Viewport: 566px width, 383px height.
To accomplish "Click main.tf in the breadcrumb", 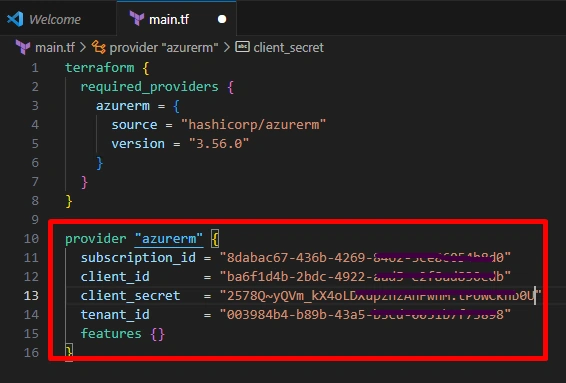I will [x=55, y=47].
